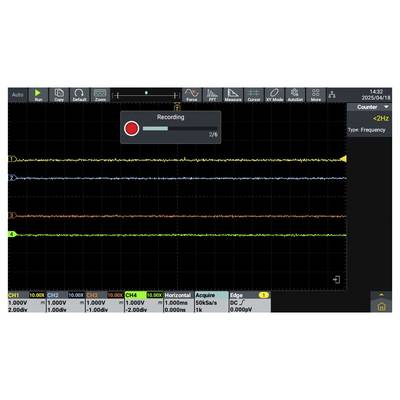Open the Zoom tool
The width and height of the screenshot is (400, 400).
click(x=100, y=95)
